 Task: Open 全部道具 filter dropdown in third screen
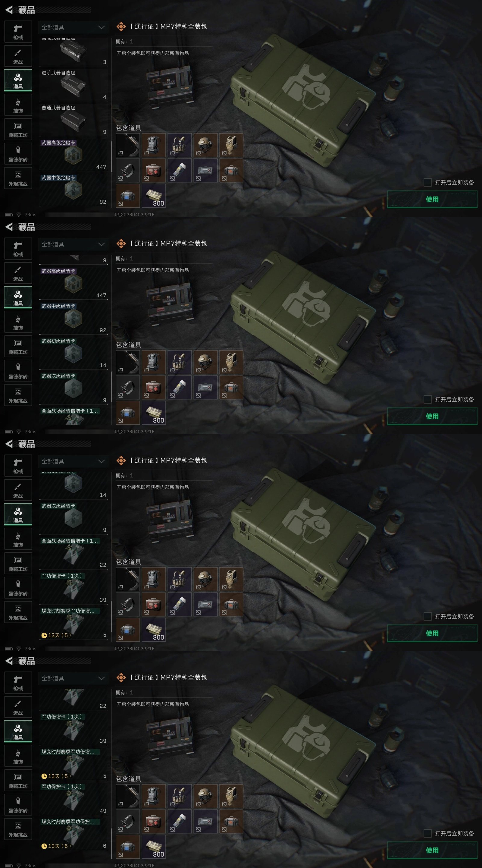point(74,461)
